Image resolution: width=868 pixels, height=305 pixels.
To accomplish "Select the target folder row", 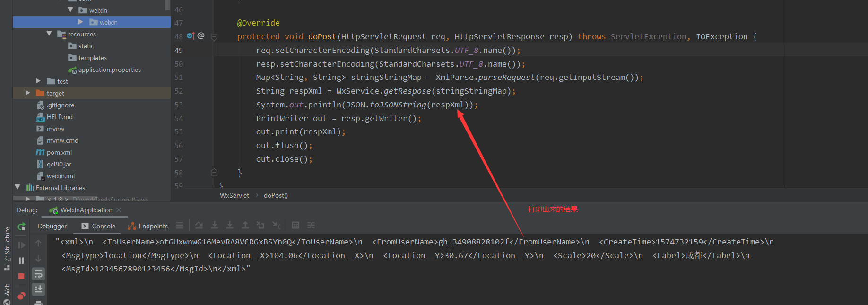I will click(x=92, y=93).
